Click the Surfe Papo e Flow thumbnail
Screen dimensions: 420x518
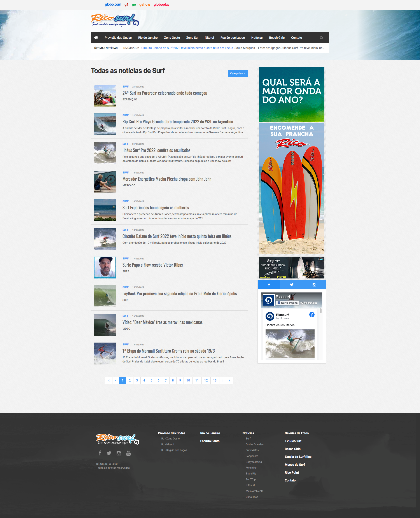[x=105, y=267]
